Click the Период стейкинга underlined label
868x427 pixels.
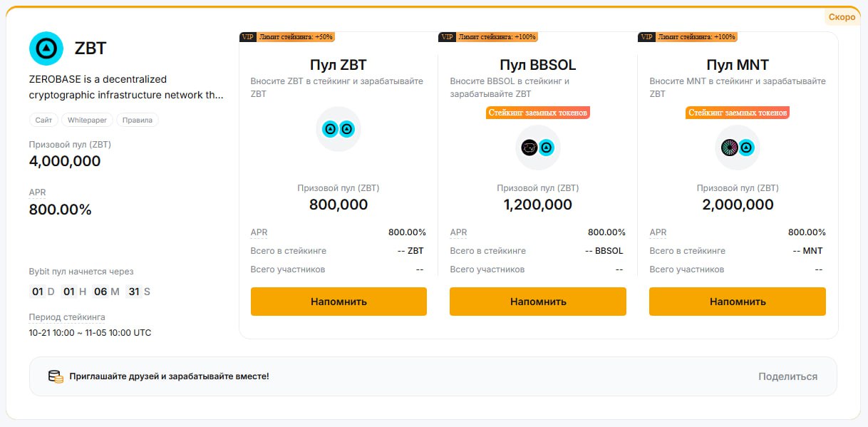(x=67, y=317)
